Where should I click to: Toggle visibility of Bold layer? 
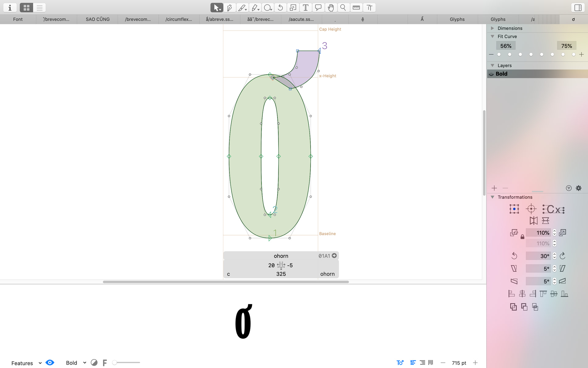tap(491, 74)
